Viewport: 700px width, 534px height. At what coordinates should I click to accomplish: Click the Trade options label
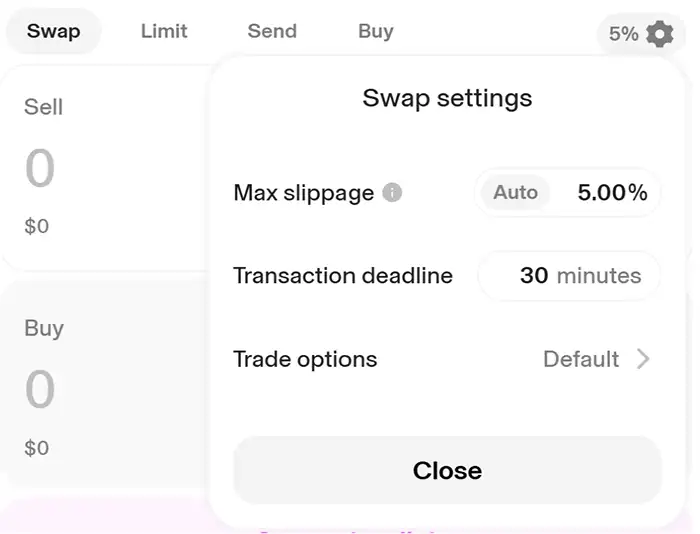pyautogui.click(x=305, y=359)
